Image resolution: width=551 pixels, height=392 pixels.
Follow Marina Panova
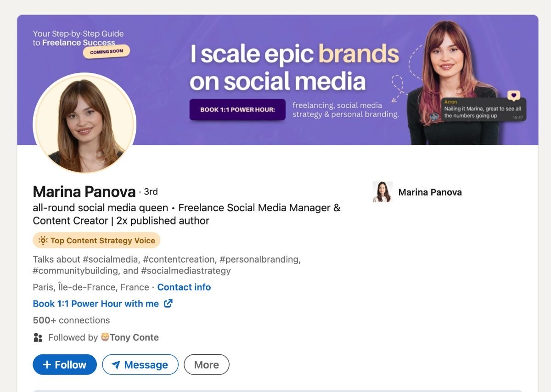(65, 365)
